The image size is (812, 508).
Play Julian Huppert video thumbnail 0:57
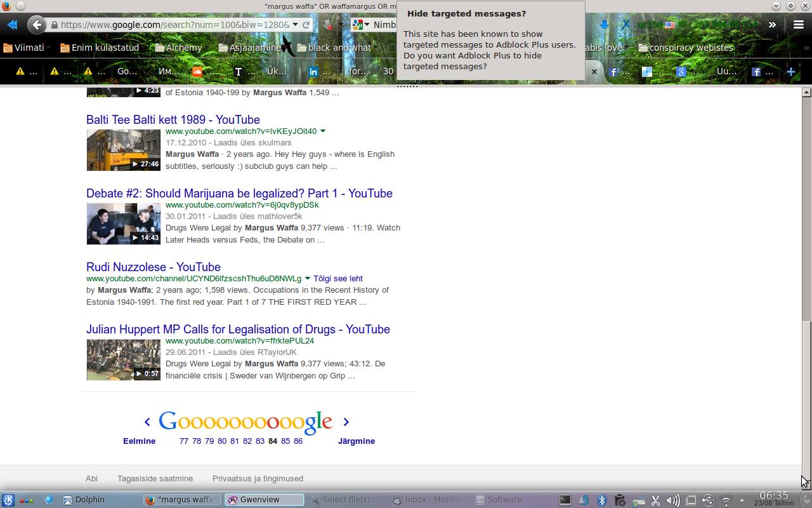pos(124,359)
